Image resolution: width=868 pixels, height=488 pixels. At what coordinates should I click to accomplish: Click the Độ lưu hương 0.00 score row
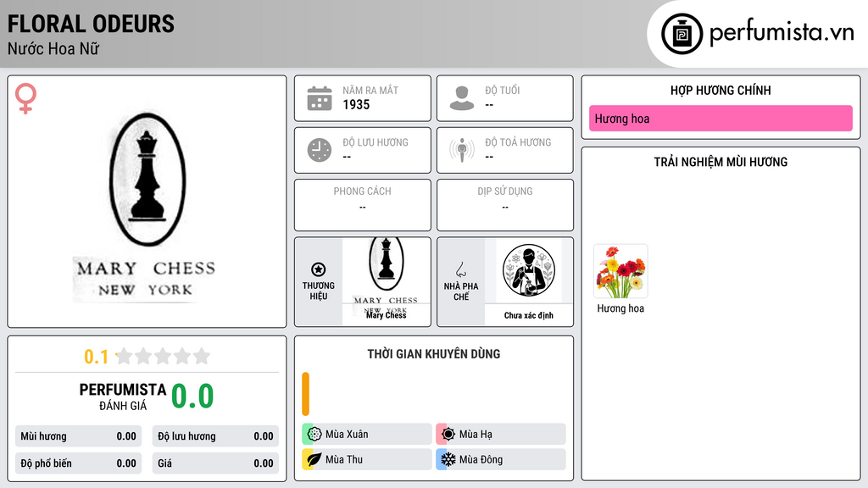click(x=215, y=436)
